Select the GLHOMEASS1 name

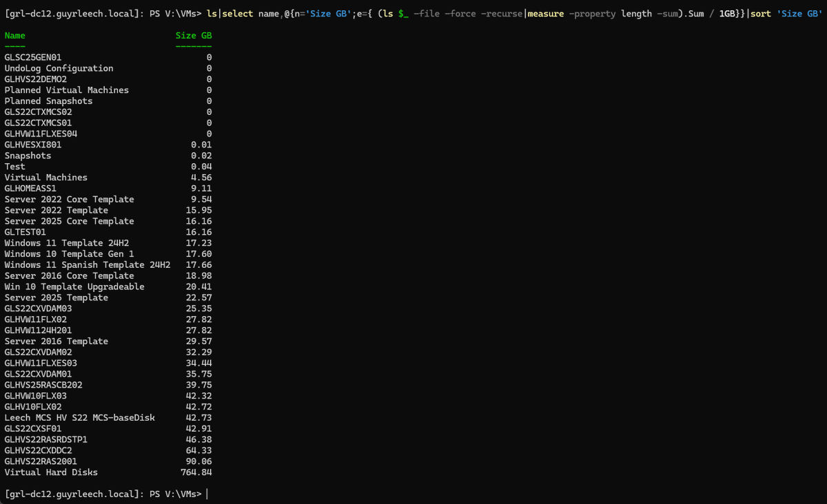click(30, 189)
